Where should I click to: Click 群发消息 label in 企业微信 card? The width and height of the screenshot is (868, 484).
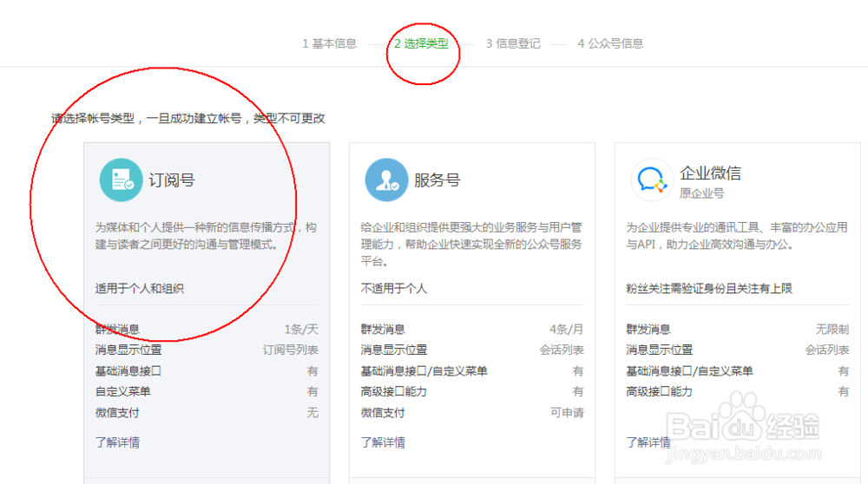click(648, 329)
